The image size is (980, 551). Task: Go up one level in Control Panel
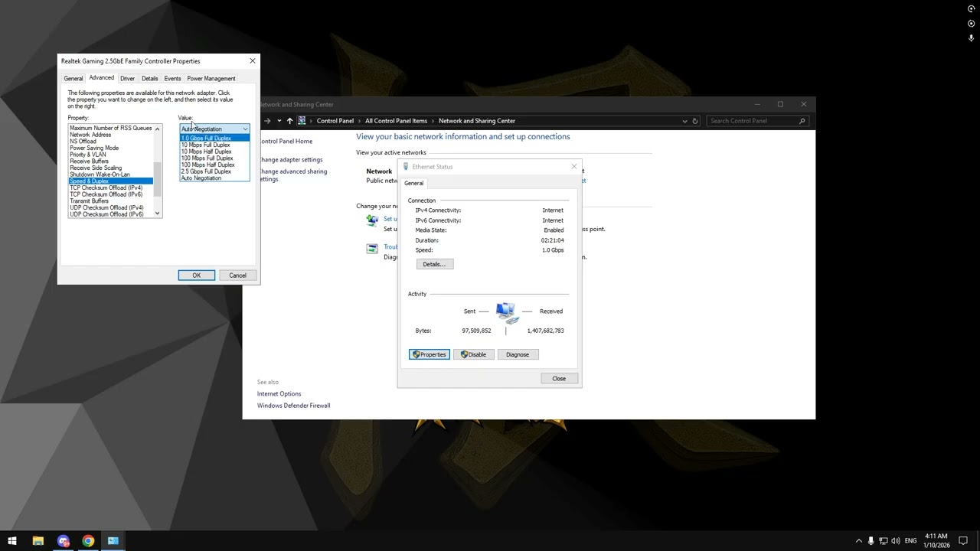point(289,121)
